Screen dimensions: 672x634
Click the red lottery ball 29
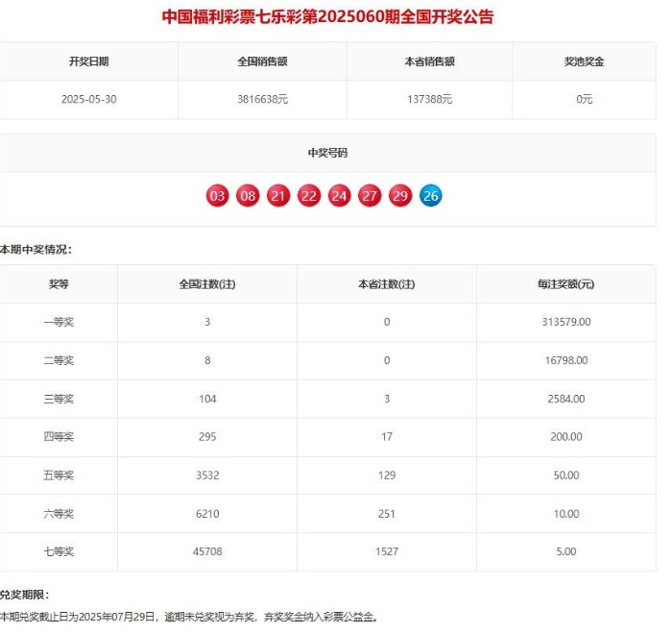(400, 196)
